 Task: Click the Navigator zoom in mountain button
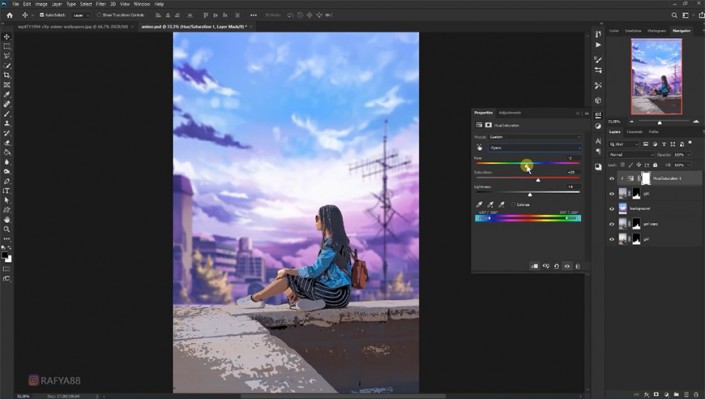pyautogui.click(x=696, y=121)
